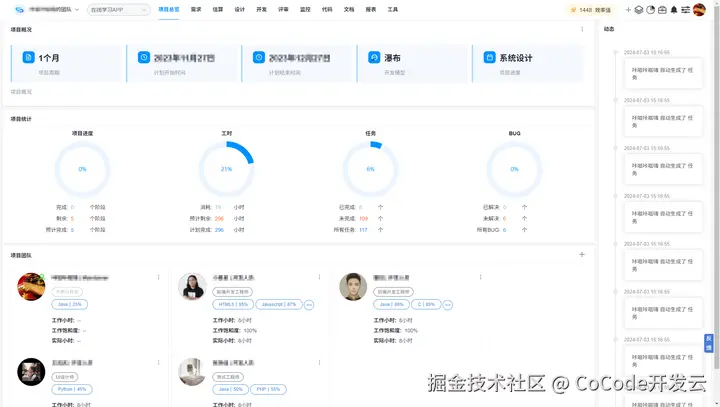The height and width of the screenshot is (407, 720).
Task: Open the 报表 tab
Action: click(371, 9)
